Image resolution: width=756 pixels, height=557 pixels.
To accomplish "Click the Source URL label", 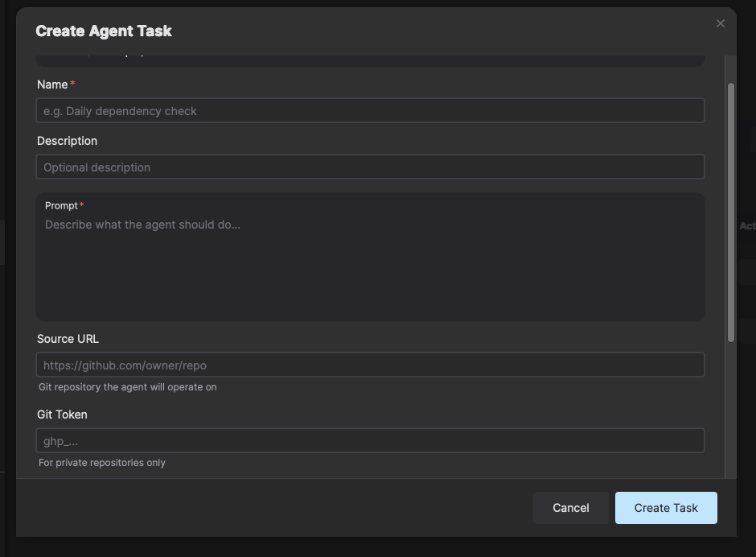I will (68, 338).
